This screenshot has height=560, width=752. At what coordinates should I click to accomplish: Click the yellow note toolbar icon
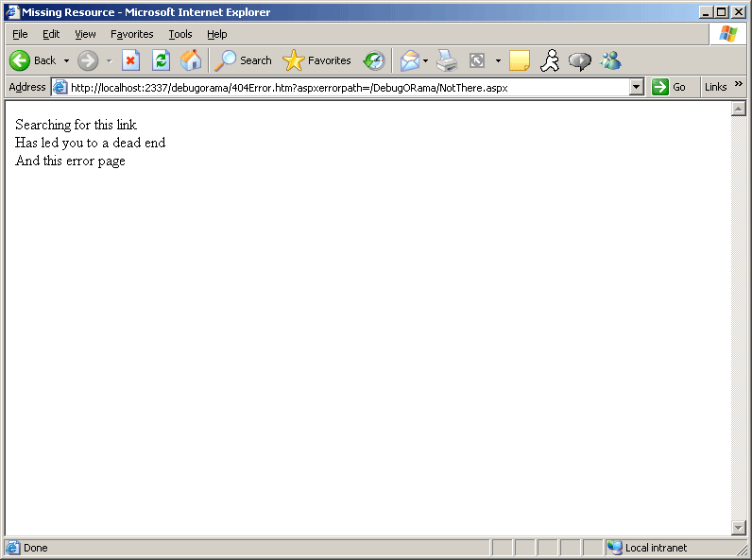(519, 60)
